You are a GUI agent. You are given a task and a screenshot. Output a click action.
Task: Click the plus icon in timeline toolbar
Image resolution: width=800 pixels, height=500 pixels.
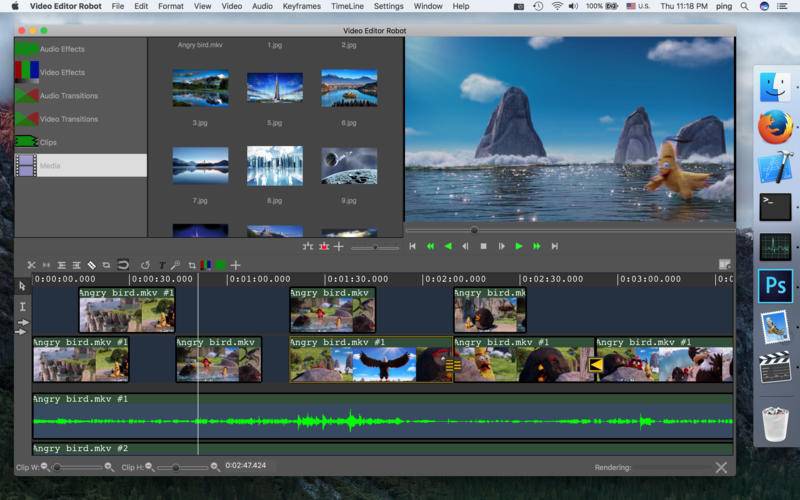(x=235, y=265)
